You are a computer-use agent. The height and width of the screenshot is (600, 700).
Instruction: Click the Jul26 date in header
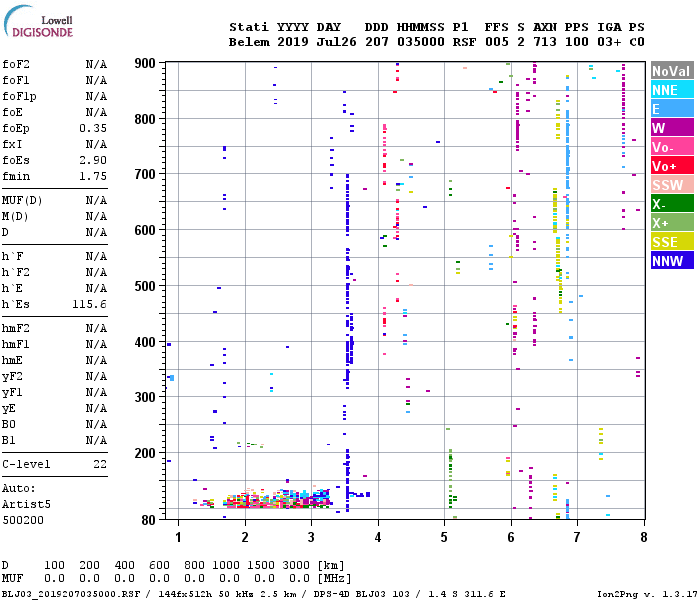point(336,42)
